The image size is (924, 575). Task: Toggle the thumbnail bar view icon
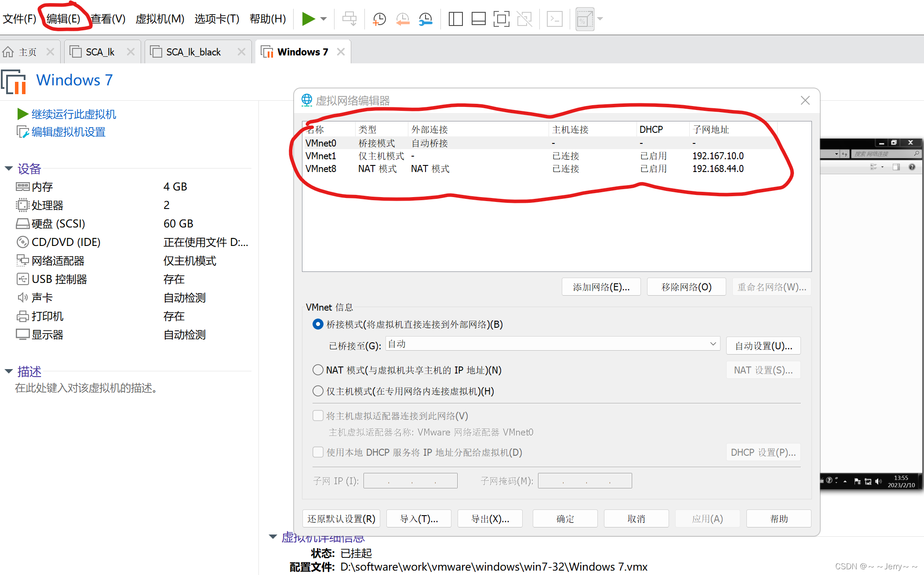[478, 19]
